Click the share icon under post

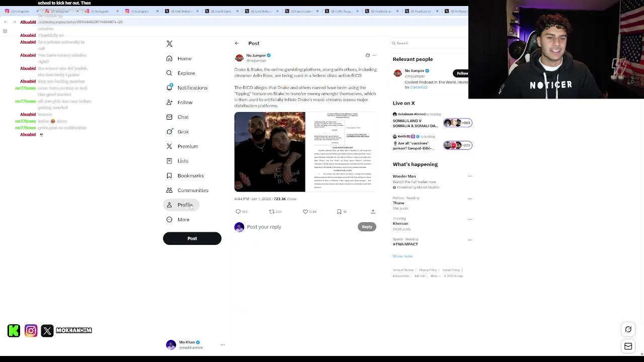(x=373, y=212)
